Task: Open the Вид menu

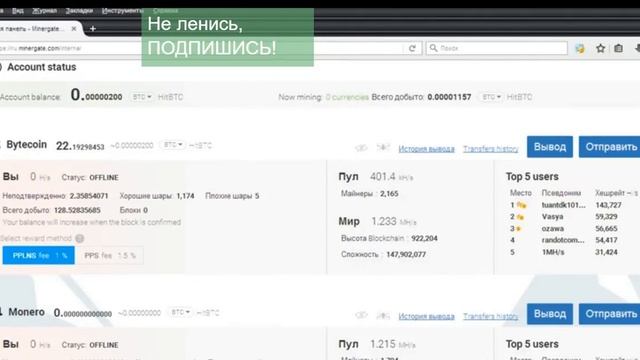Action: click(18, 11)
